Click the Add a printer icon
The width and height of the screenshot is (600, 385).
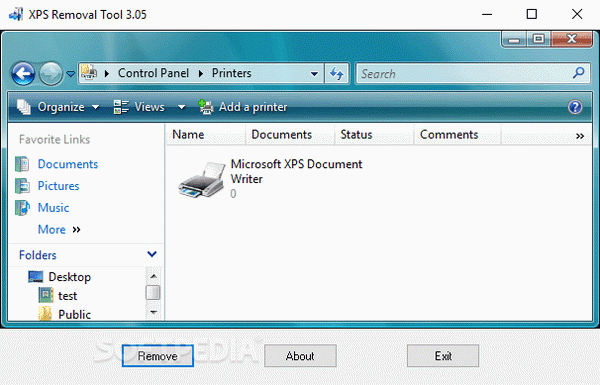click(206, 107)
